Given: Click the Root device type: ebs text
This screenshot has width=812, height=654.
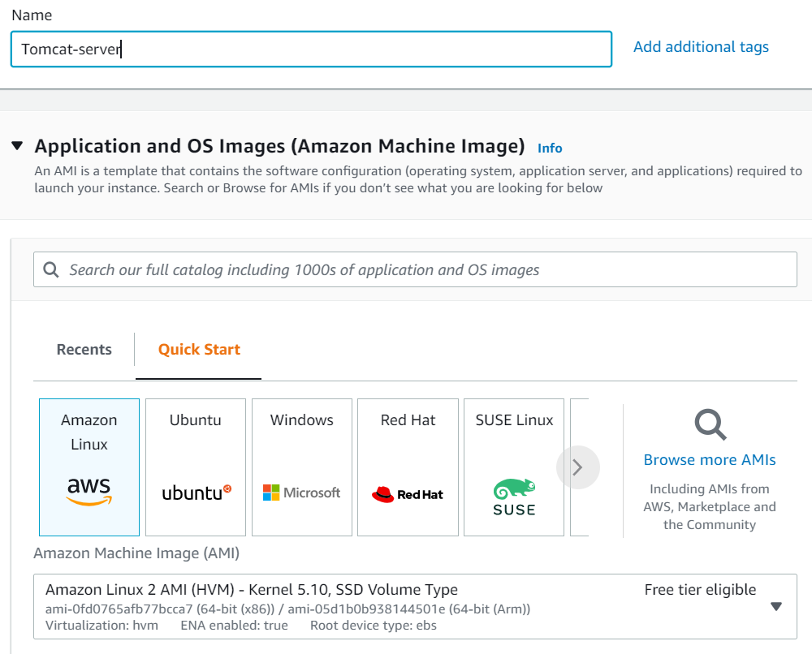Looking at the screenshot, I should point(374,626).
